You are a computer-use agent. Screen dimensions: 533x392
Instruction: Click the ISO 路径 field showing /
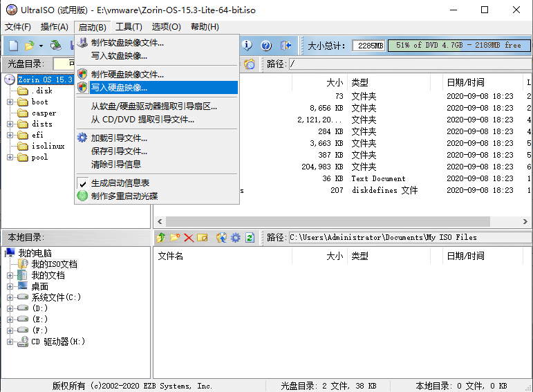(x=410, y=64)
